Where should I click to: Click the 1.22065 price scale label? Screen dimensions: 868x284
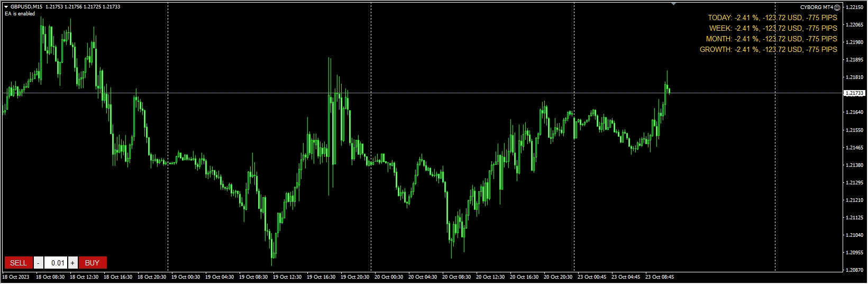[855, 25]
